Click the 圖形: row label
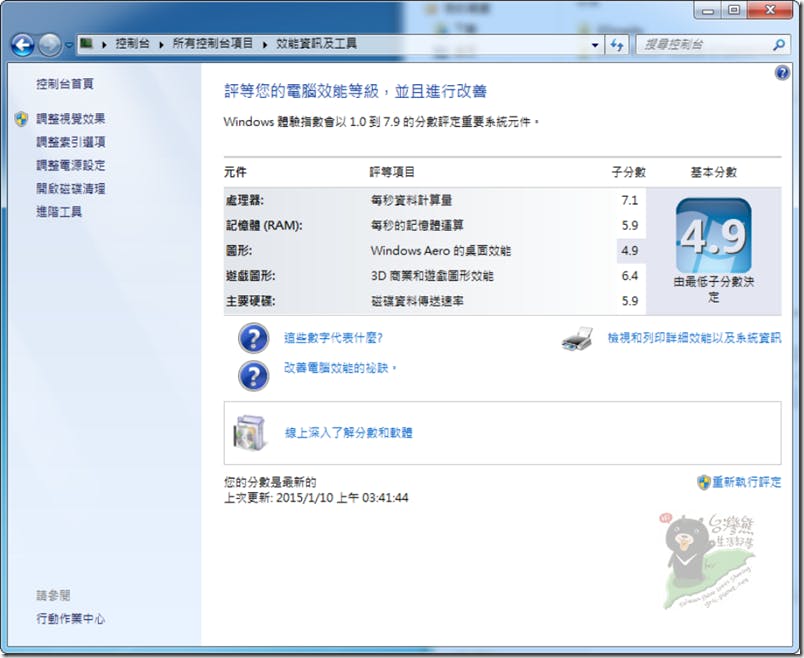This screenshot has height=658, width=804. point(239,250)
